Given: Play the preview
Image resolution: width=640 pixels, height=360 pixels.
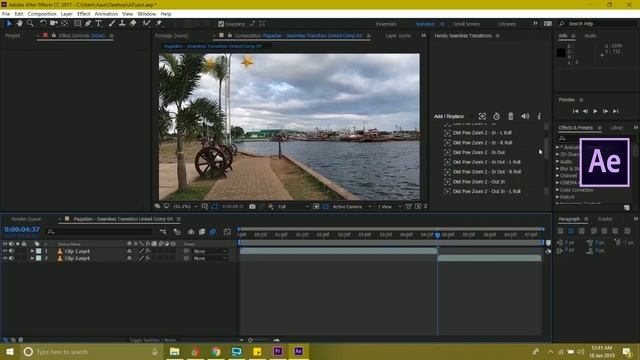Looking at the screenshot, I should click(595, 111).
